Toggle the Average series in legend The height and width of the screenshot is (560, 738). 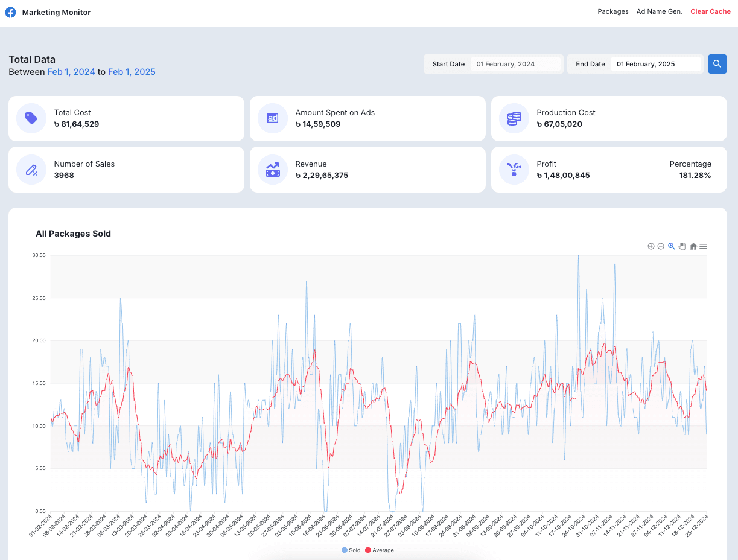click(380, 550)
